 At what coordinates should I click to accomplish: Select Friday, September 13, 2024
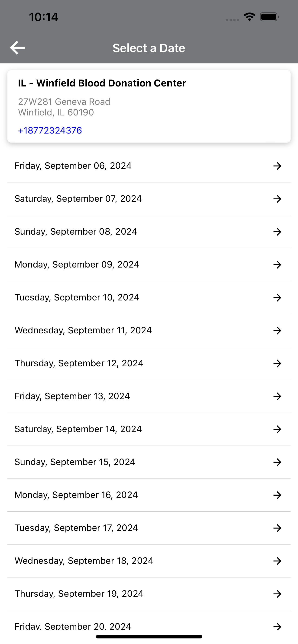149,396
